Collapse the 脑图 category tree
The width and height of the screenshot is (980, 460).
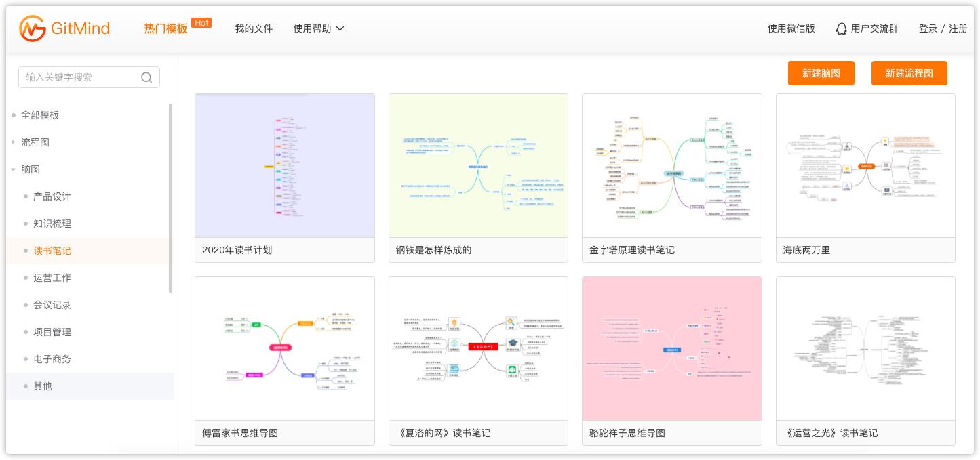coord(14,169)
